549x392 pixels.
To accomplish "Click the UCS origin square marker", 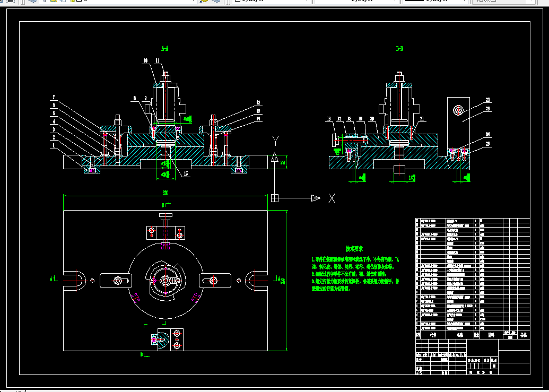I will (275, 198).
